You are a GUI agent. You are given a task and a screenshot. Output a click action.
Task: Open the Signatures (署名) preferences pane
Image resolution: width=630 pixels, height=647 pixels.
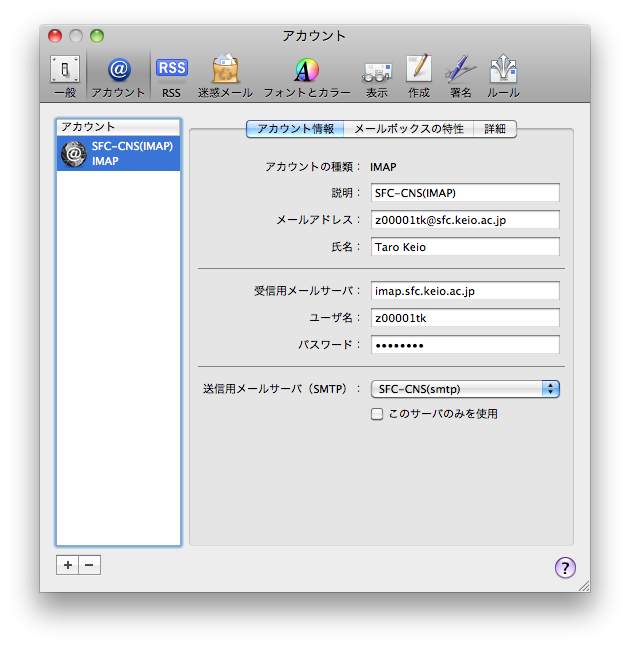pyautogui.click(x=460, y=75)
